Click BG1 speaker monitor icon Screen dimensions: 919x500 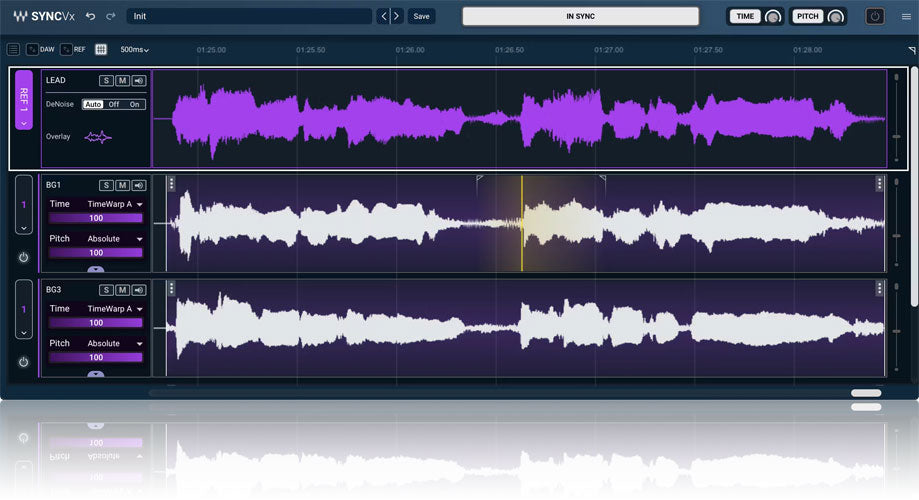click(139, 185)
